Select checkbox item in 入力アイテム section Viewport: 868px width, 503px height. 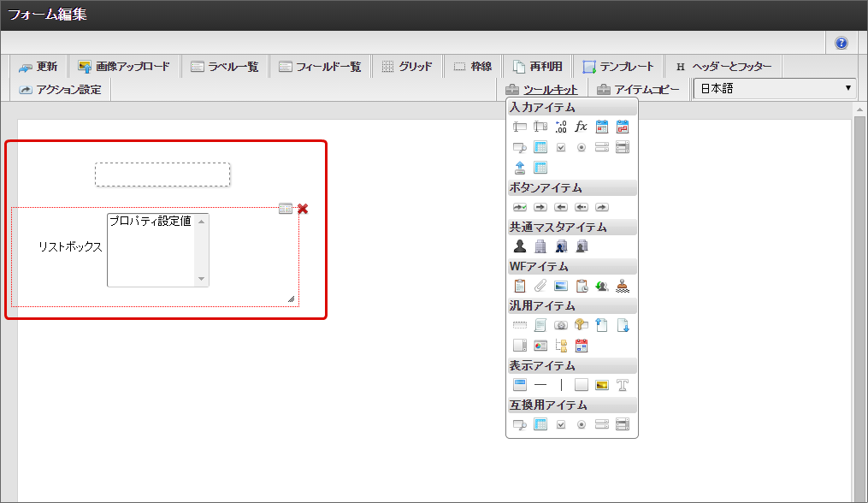point(560,147)
